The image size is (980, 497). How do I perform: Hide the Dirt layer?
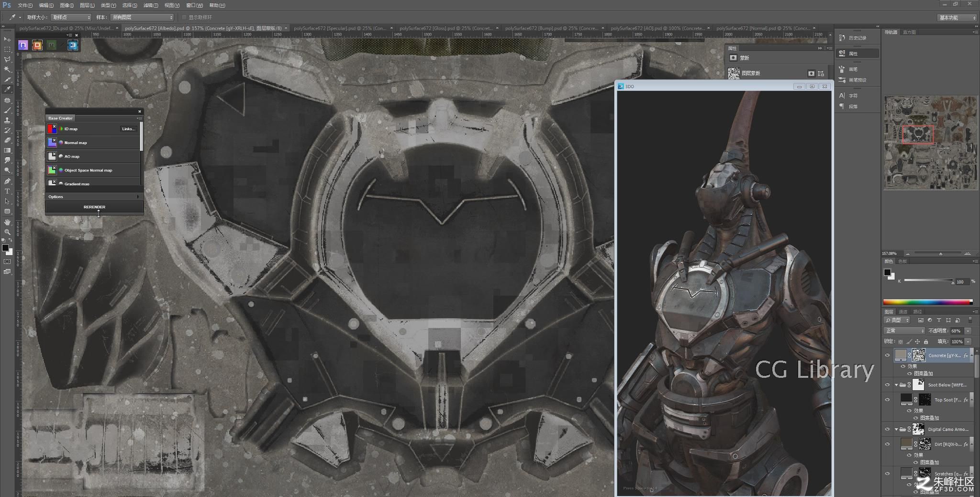click(x=887, y=444)
